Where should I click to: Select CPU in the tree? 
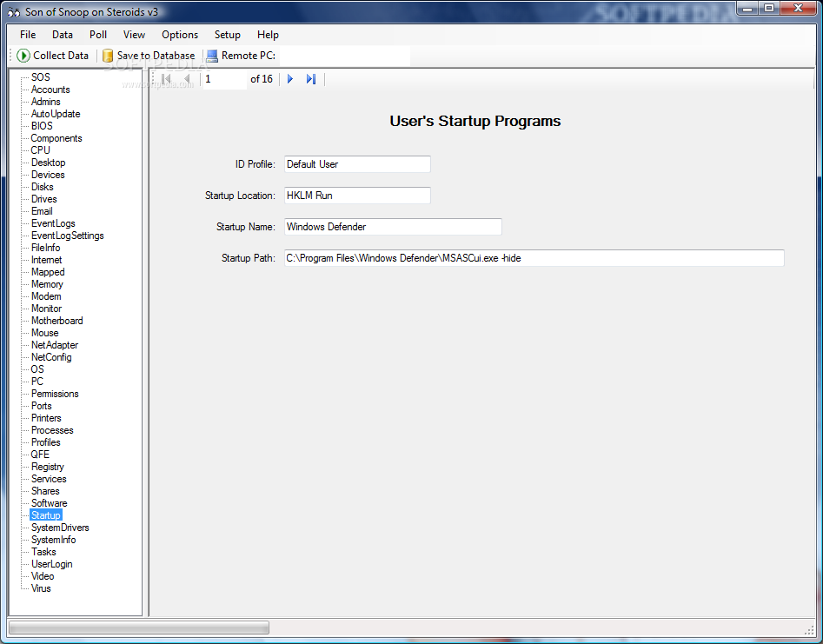pyautogui.click(x=41, y=150)
